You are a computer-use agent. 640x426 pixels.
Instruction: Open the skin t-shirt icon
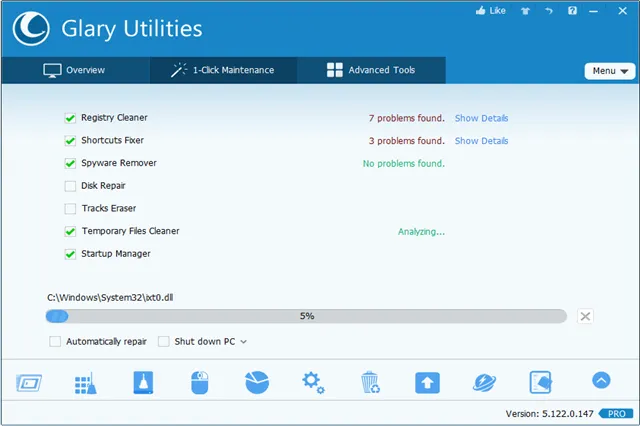click(525, 11)
